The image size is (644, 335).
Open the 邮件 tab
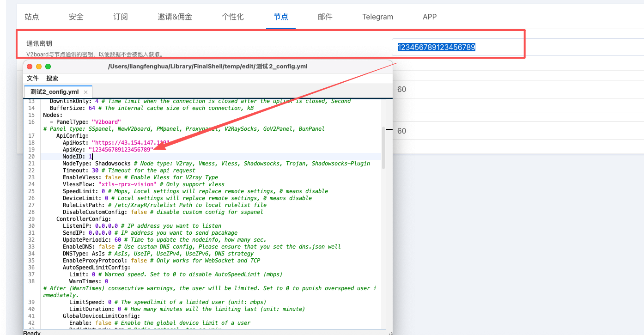pos(325,17)
